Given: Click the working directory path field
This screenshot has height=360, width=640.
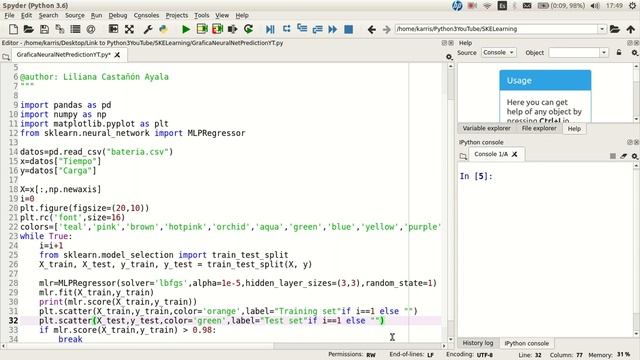Looking at the screenshot, I should click(496, 29).
